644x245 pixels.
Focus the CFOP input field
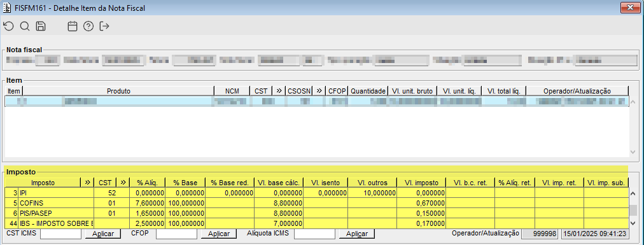[x=177, y=234]
